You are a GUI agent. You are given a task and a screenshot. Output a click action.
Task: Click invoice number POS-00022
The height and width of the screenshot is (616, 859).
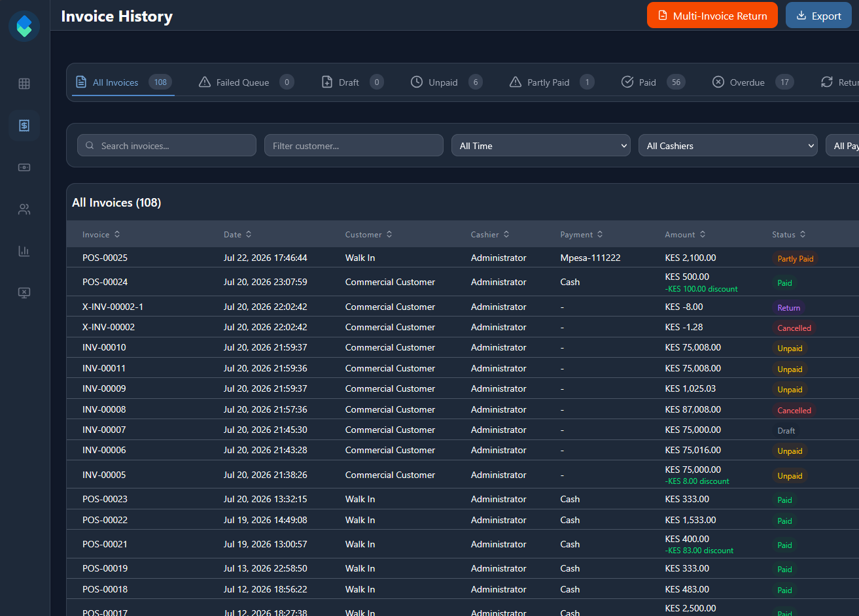105,520
